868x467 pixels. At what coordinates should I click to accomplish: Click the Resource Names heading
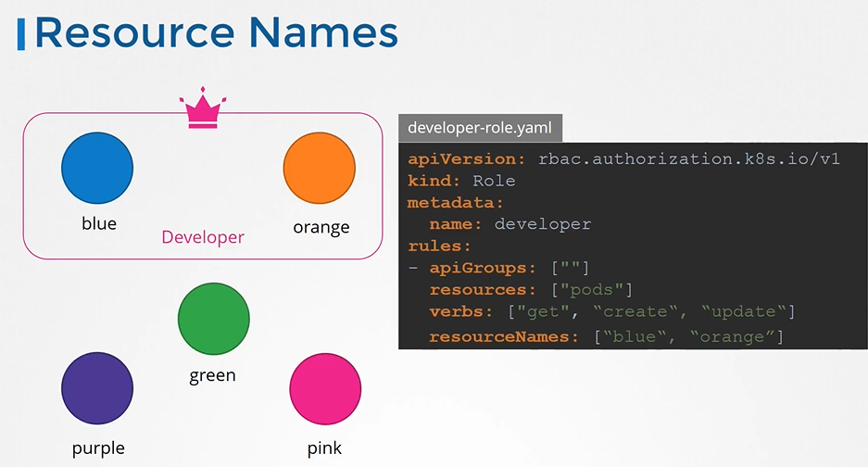tap(216, 32)
